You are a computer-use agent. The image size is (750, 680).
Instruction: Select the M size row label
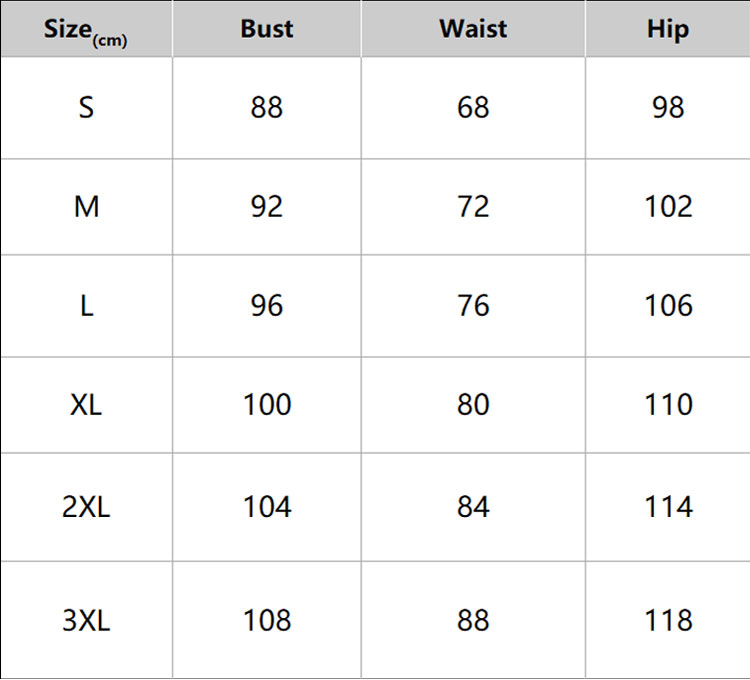86,206
